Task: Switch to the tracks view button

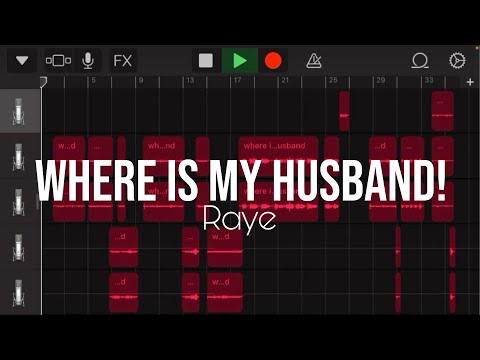Action: 58,61
